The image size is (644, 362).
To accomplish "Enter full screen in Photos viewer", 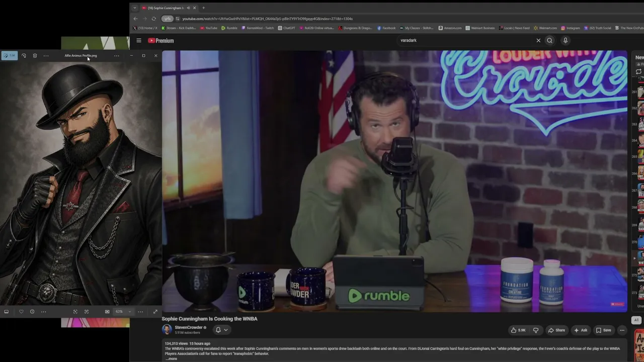I will tap(155, 312).
